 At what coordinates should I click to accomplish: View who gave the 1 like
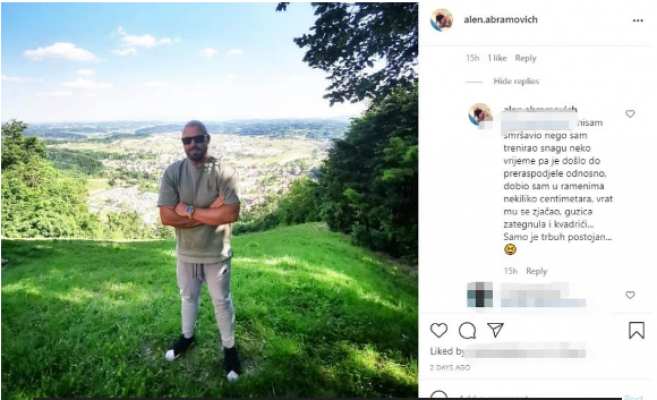[497, 58]
